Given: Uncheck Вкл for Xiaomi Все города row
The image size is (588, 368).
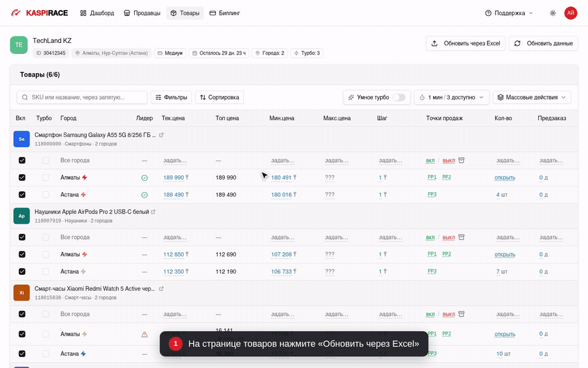Looking at the screenshot, I should coord(22,314).
